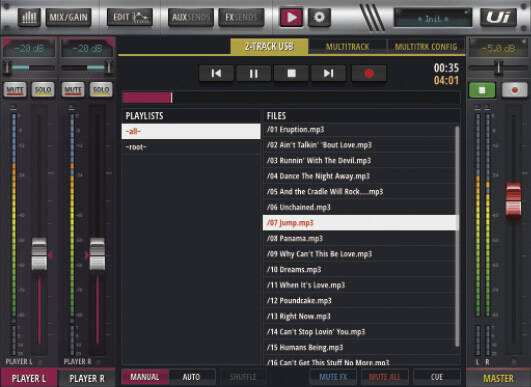Select the PLAYER R channel label
This screenshot has height=387, width=531.
[x=87, y=378]
